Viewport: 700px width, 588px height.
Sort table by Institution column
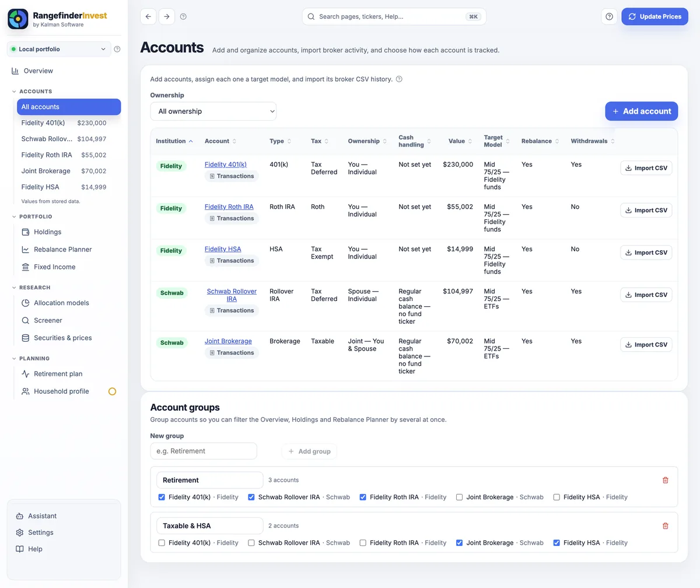[x=174, y=141]
